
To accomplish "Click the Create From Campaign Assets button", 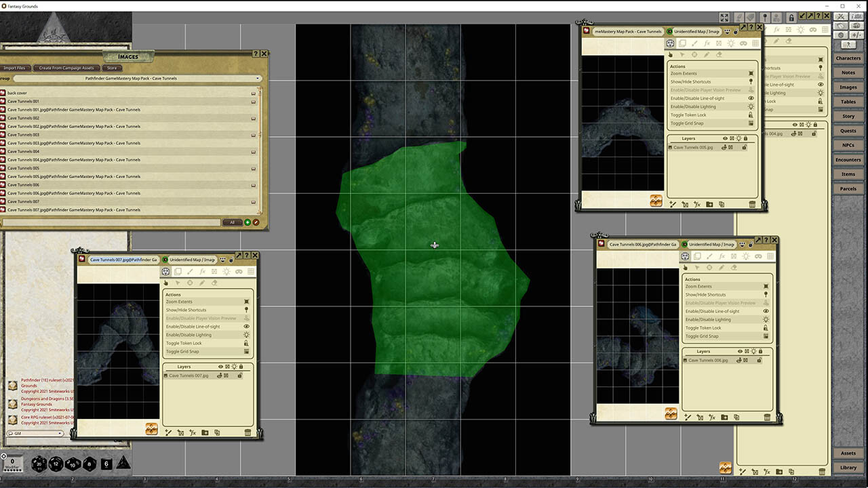I will click(66, 68).
